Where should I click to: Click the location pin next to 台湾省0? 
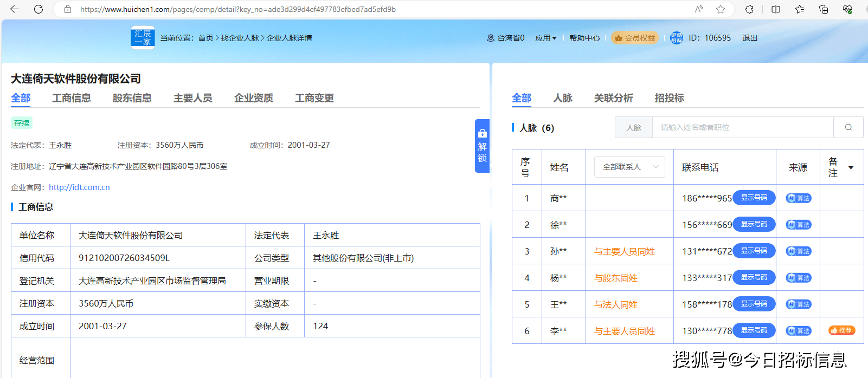[491, 38]
